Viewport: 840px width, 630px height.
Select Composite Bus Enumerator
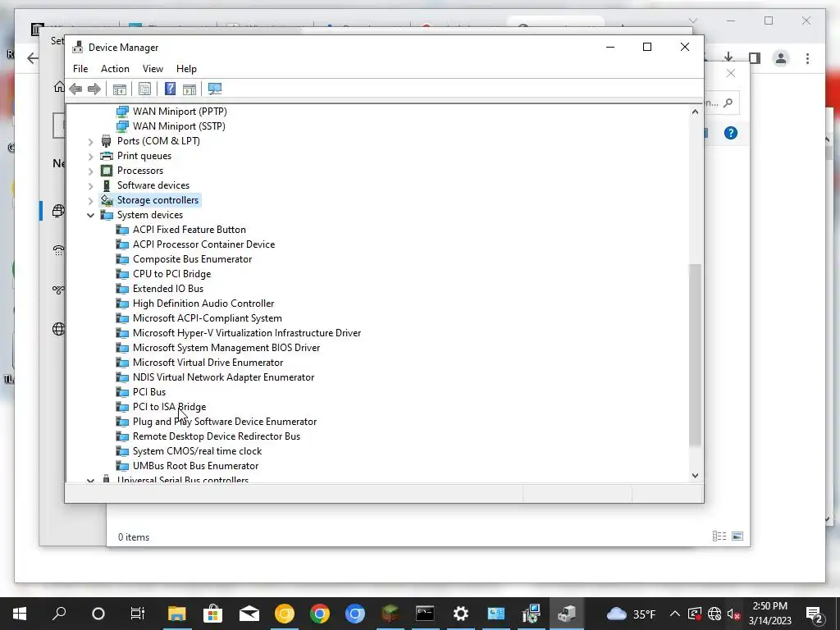pyautogui.click(x=192, y=258)
